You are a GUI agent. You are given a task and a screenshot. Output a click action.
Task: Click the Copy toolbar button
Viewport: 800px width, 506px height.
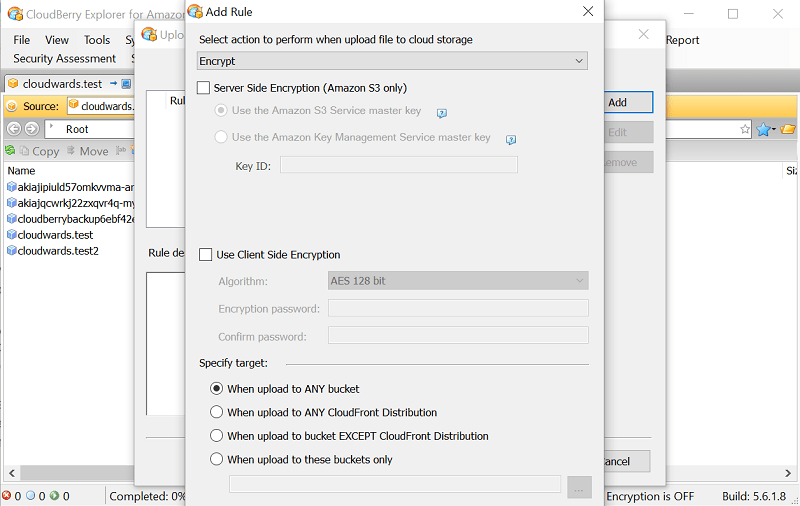(40, 151)
